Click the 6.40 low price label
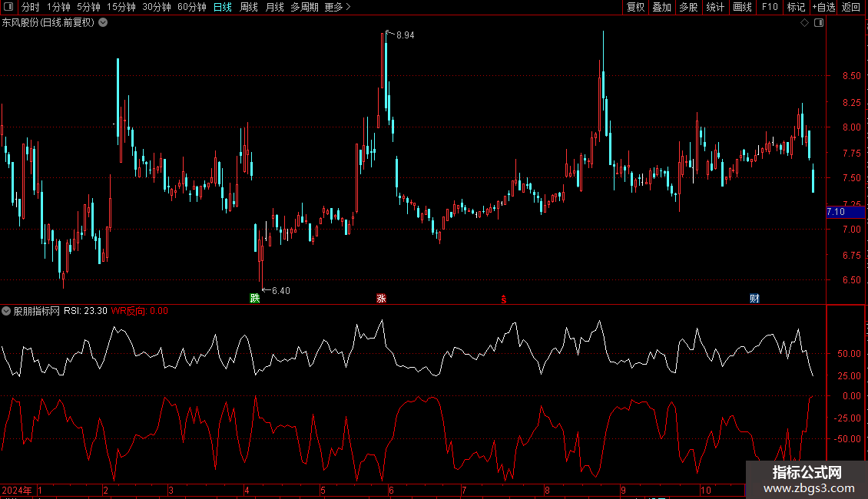This screenshot has height=499, width=868. point(280,290)
